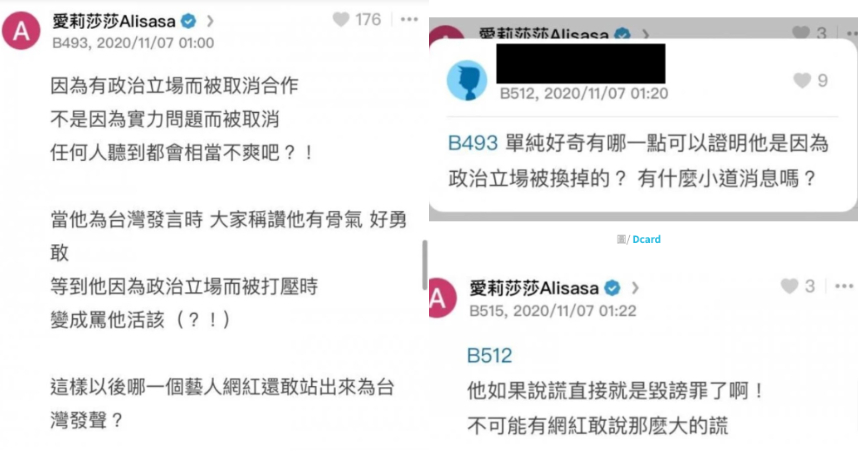Click the 愛莉莎莎Alisasa username on B493
The width and height of the screenshot is (858, 460).
tap(114, 21)
